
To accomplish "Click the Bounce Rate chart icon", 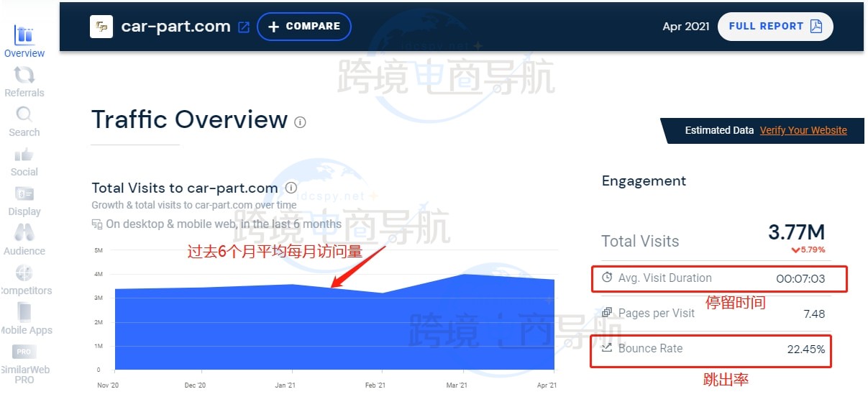I will 607,348.
